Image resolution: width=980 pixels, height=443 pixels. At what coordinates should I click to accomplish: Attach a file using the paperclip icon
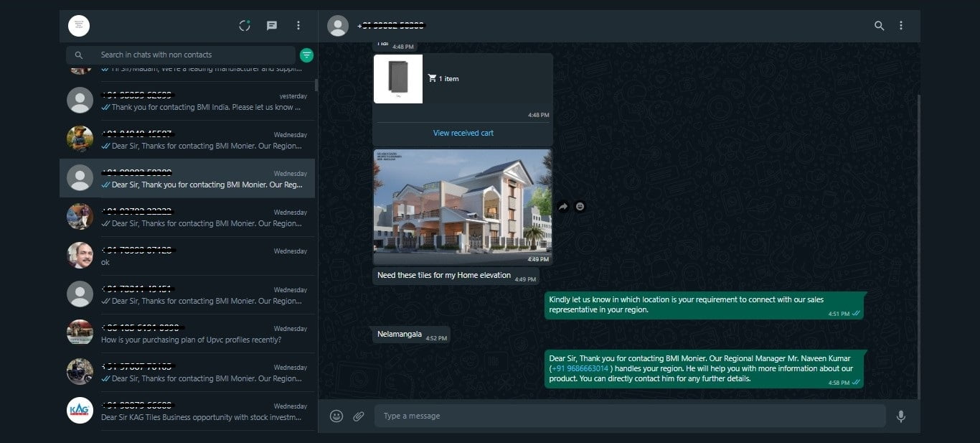[359, 416]
